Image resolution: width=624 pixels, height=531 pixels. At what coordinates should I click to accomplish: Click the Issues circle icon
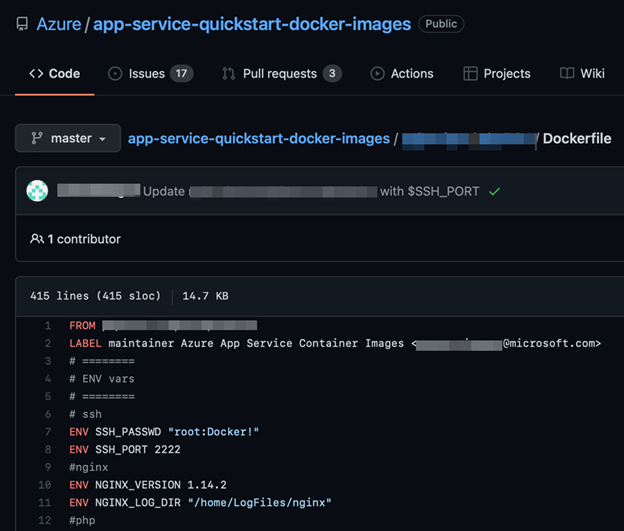click(115, 73)
